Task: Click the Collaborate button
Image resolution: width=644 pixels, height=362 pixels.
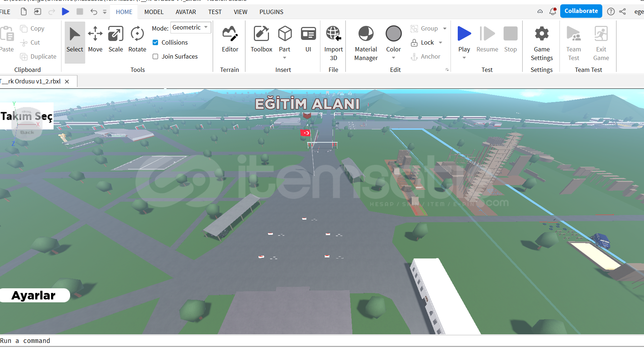Action: (581, 11)
